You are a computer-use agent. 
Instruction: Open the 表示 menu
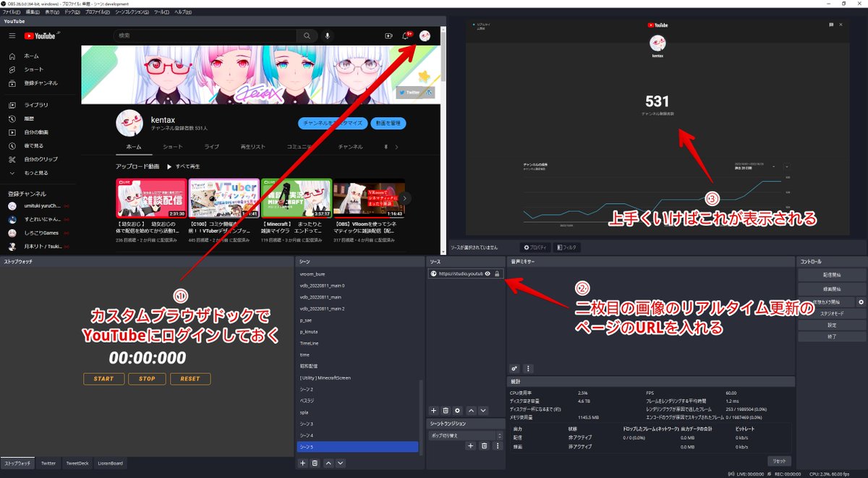coord(52,12)
